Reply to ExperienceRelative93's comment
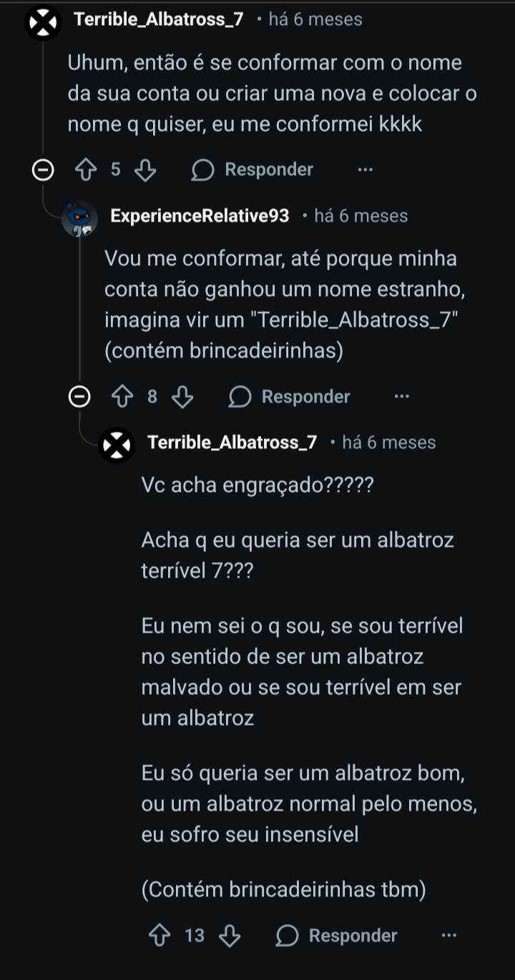The image size is (515, 980). 290,397
